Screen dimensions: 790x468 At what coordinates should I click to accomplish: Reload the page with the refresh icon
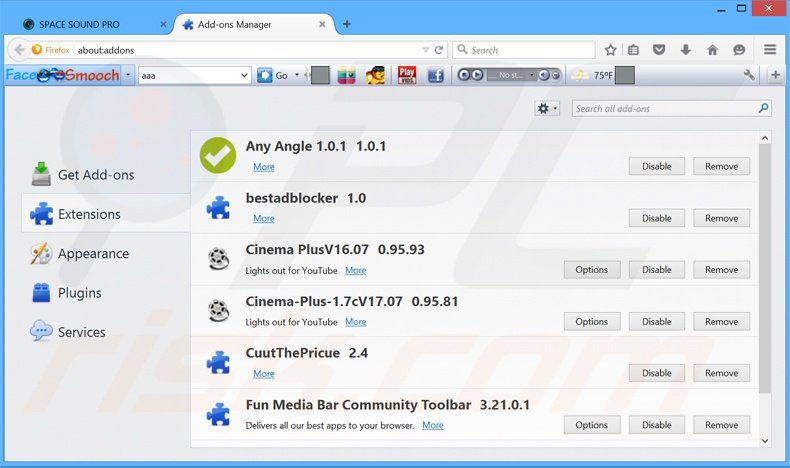click(x=439, y=50)
